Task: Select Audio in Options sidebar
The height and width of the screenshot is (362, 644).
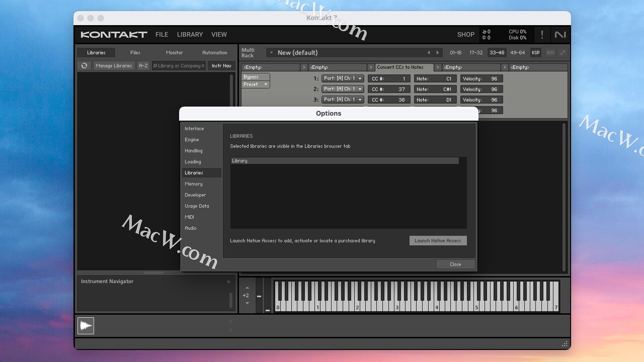Action: tap(191, 228)
